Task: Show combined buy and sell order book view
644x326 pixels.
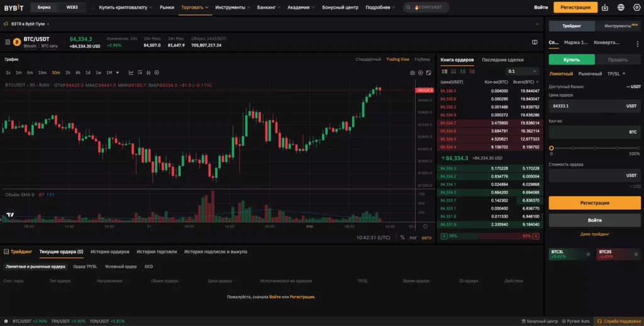Action: (445, 72)
